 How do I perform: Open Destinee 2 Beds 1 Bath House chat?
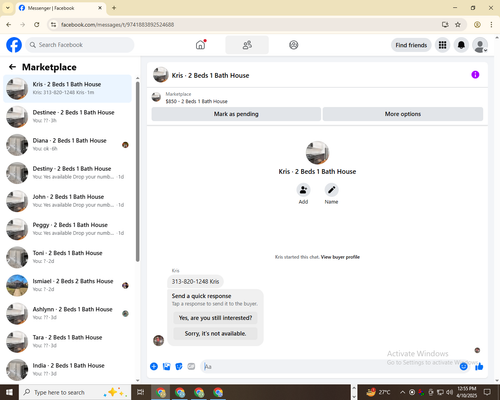tap(68, 117)
